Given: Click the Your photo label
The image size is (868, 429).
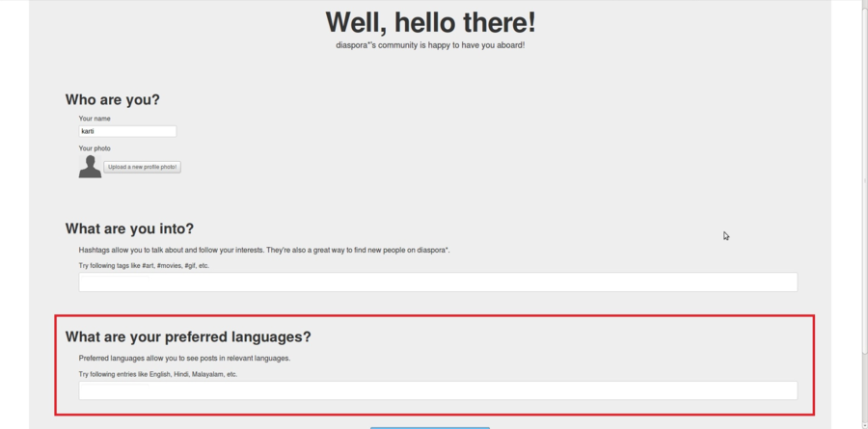Looking at the screenshot, I should [95, 148].
